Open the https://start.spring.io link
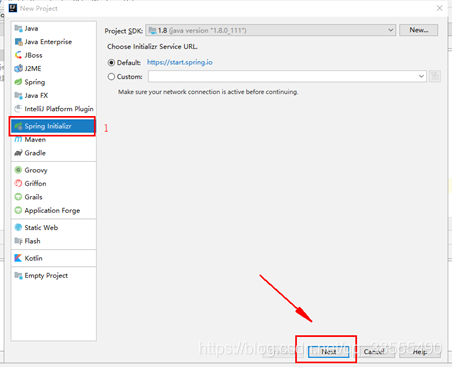452x367 pixels. 180,62
